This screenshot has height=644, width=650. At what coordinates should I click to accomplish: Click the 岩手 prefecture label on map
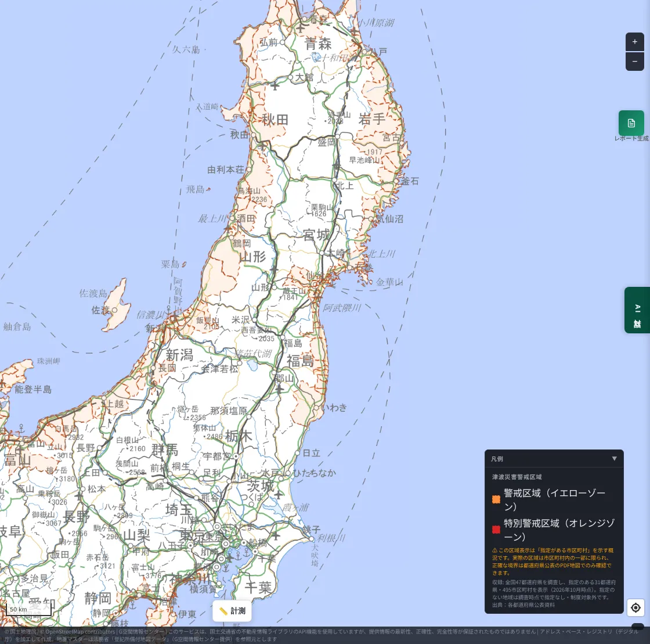372,120
